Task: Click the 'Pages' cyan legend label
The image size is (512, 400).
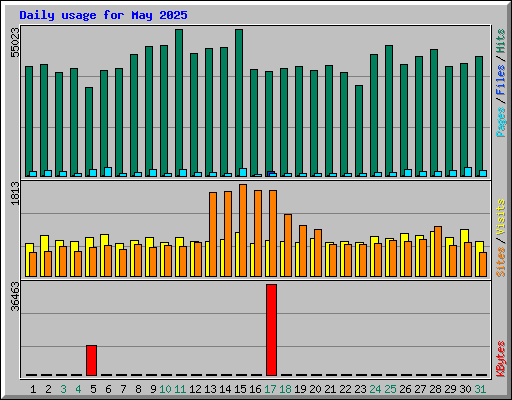Action: tap(501, 122)
